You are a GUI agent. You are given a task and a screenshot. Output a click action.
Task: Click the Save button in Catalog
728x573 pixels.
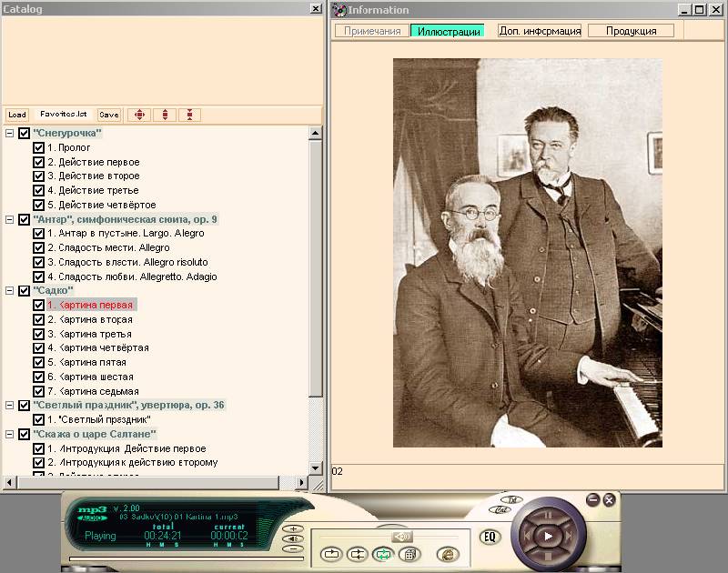(108, 115)
